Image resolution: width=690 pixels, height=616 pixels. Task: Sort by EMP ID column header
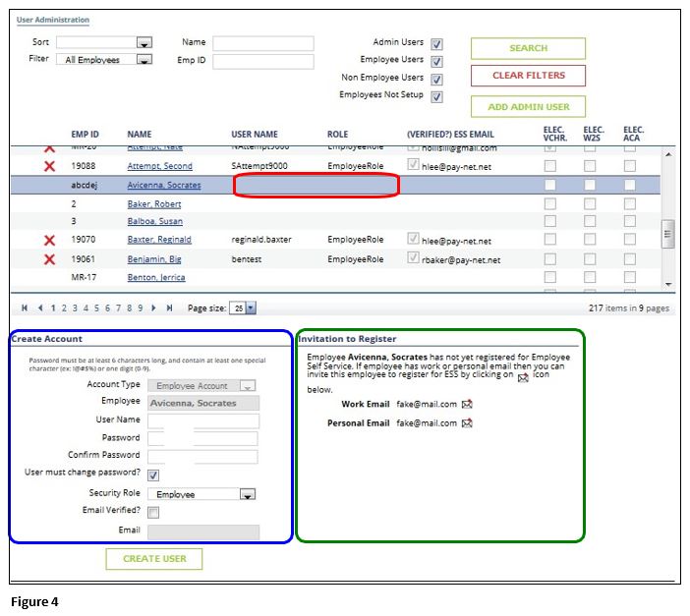[85, 135]
